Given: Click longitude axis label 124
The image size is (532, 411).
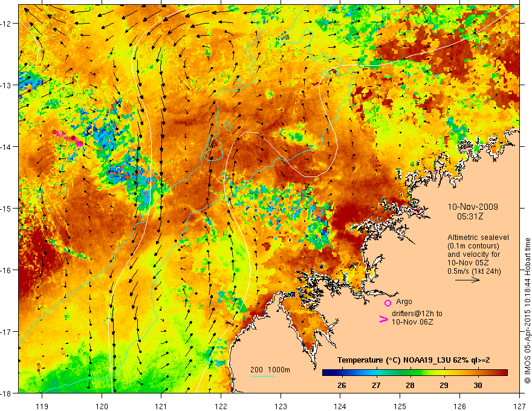Looking at the screenshot, I should pyautogui.click(x=340, y=406).
